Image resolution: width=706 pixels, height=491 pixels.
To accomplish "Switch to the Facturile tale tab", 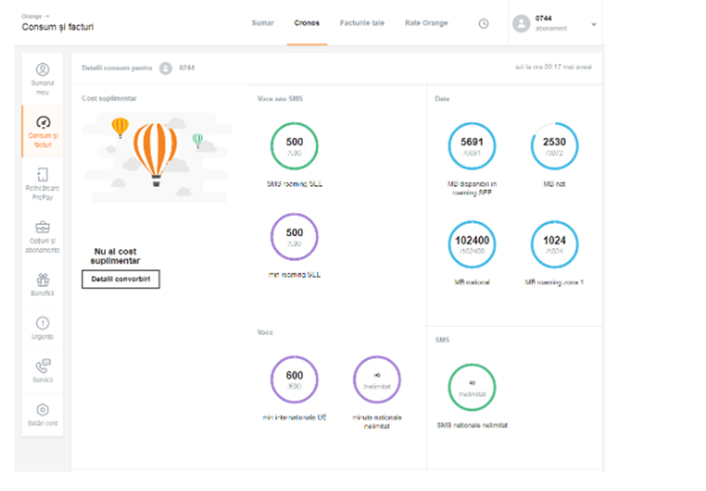I will (361, 22).
